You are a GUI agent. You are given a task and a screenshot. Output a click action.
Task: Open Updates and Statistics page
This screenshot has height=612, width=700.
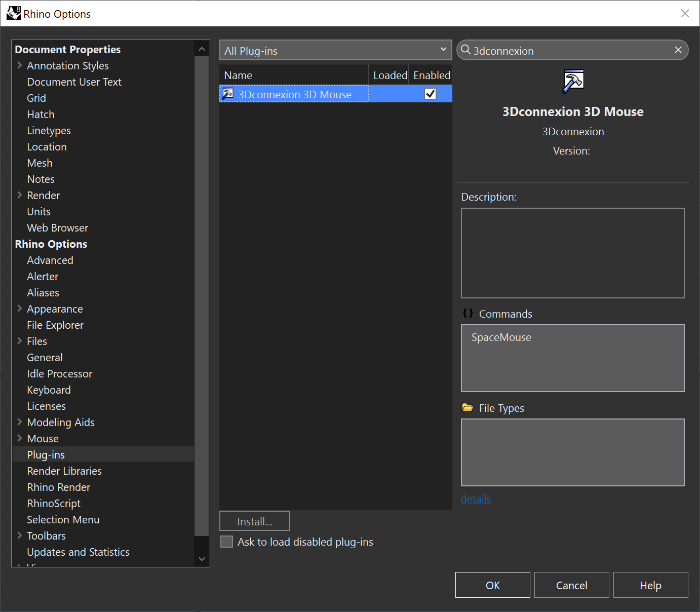pyautogui.click(x=78, y=552)
